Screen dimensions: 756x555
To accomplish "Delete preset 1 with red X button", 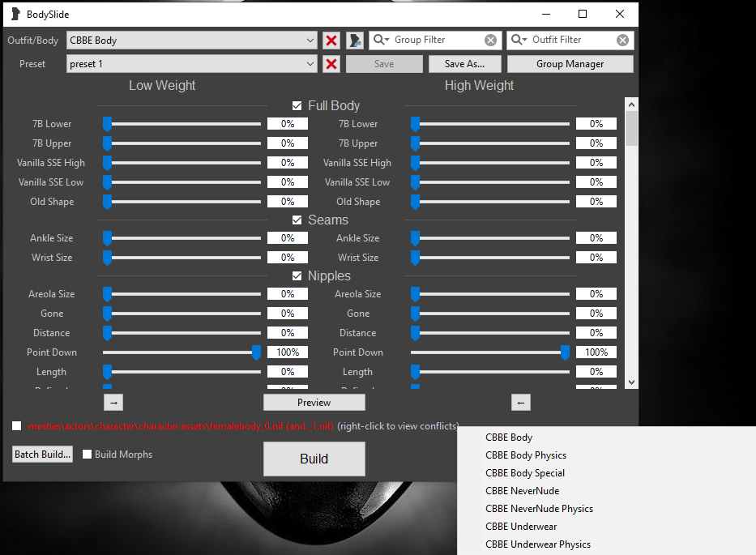I will coord(331,64).
